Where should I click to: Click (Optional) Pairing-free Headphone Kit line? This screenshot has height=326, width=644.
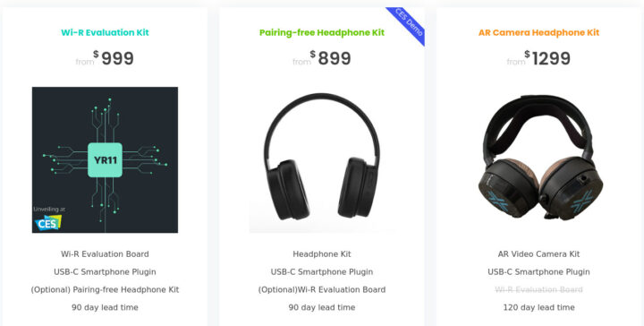coord(105,289)
